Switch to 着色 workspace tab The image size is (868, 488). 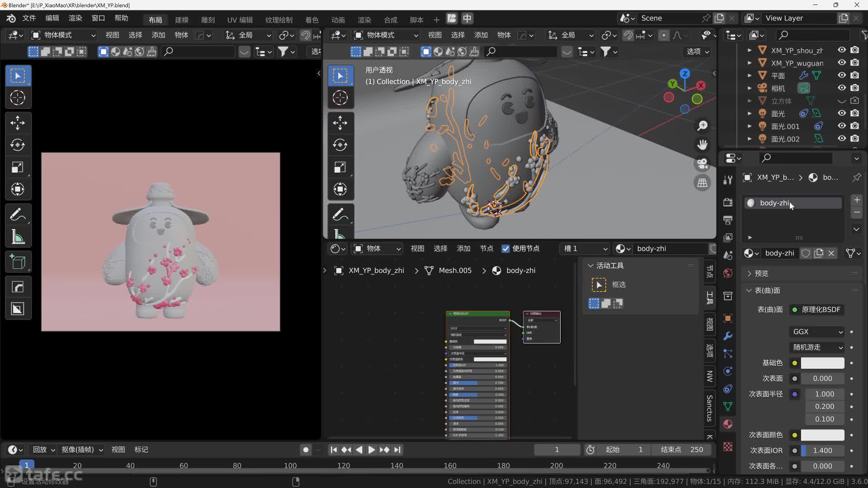click(312, 19)
